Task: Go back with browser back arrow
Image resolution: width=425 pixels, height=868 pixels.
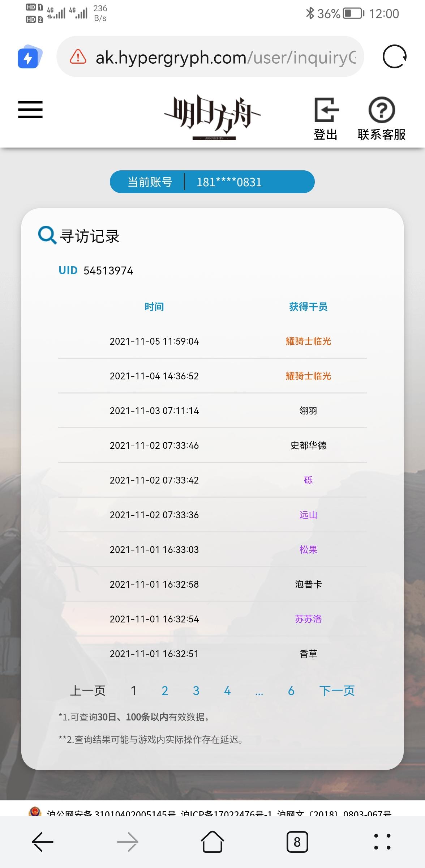Action: point(43,842)
